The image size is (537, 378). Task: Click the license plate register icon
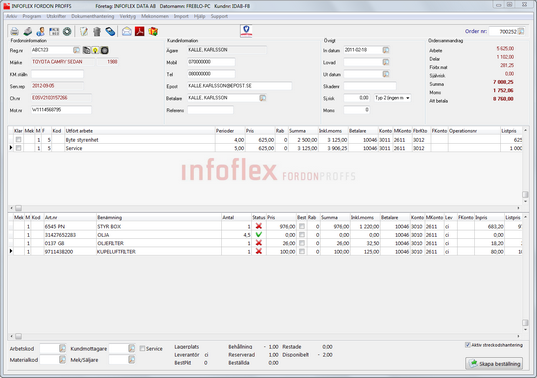click(54, 32)
